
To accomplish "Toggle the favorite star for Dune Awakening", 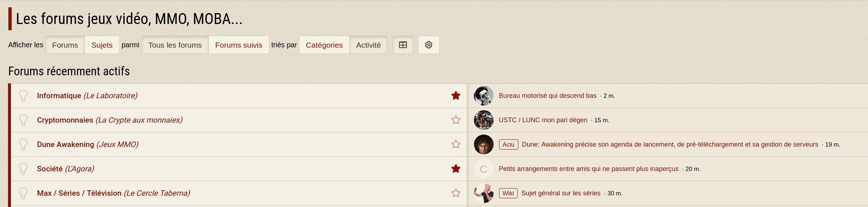I will click(x=456, y=144).
